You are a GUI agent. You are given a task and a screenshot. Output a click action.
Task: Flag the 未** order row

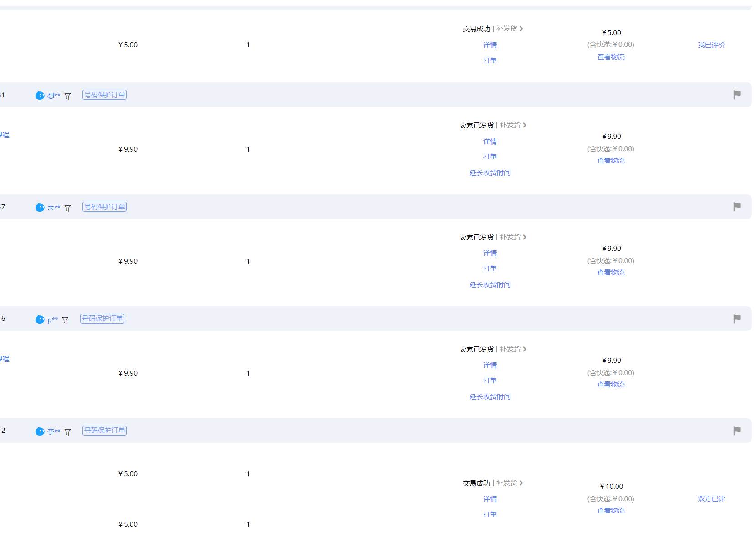pos(738,206)
